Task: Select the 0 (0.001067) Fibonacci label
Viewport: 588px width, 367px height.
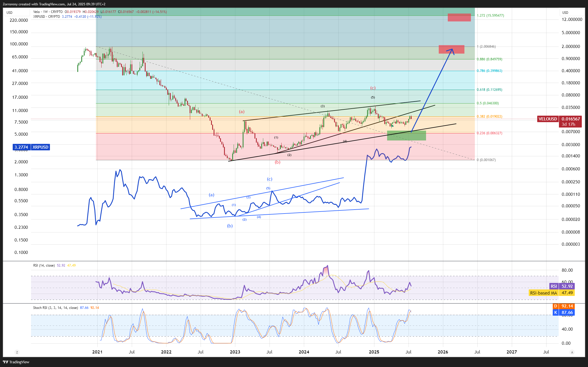Action: 486,160
